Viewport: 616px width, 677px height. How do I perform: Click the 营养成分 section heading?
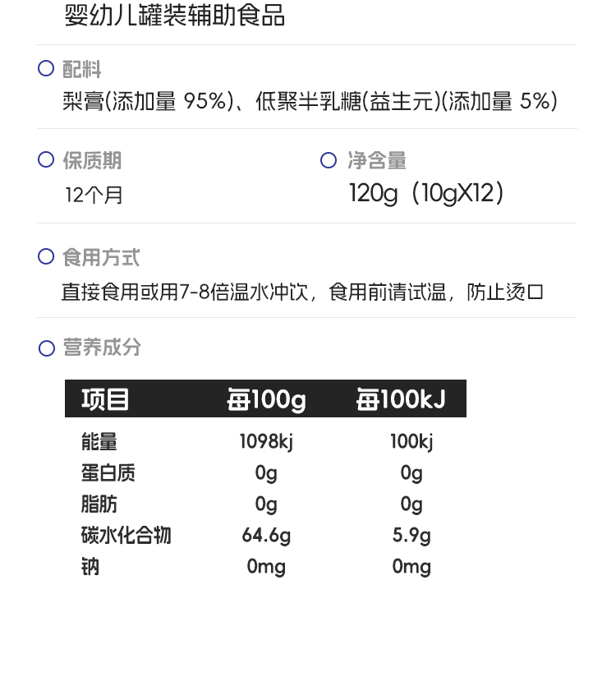(102, 348)
